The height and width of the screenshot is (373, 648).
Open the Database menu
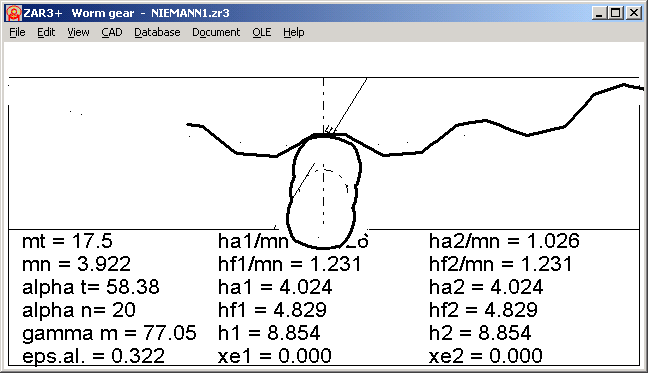(157, 32)
